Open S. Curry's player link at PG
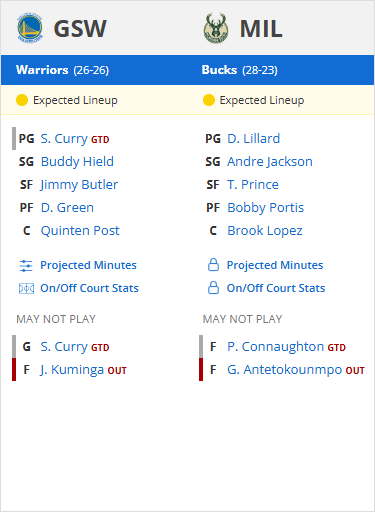375x512 pixels. [64, 139]
